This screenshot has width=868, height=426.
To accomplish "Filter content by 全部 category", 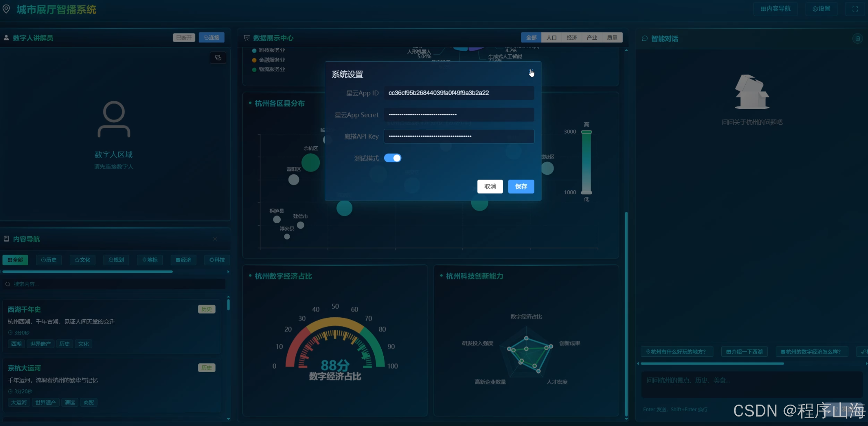I will click(x=15, y=260).
